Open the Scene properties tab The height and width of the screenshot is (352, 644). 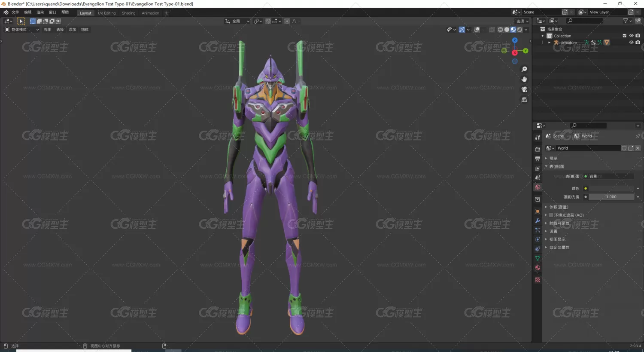(x=538, y=178)
